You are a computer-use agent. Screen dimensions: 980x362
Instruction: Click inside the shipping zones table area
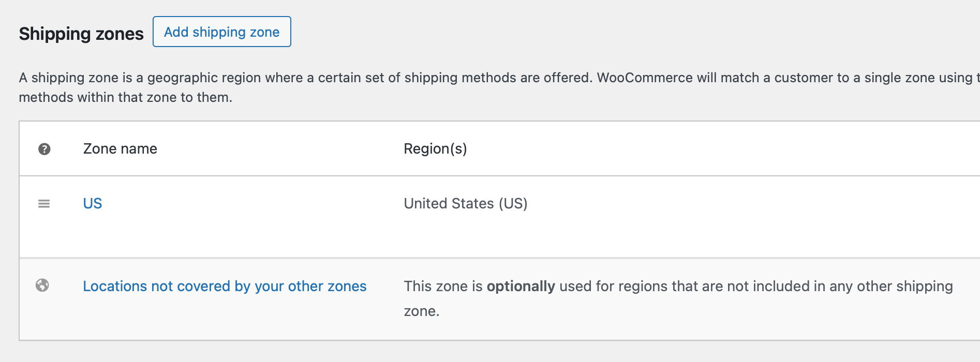[x=466, y=233]
